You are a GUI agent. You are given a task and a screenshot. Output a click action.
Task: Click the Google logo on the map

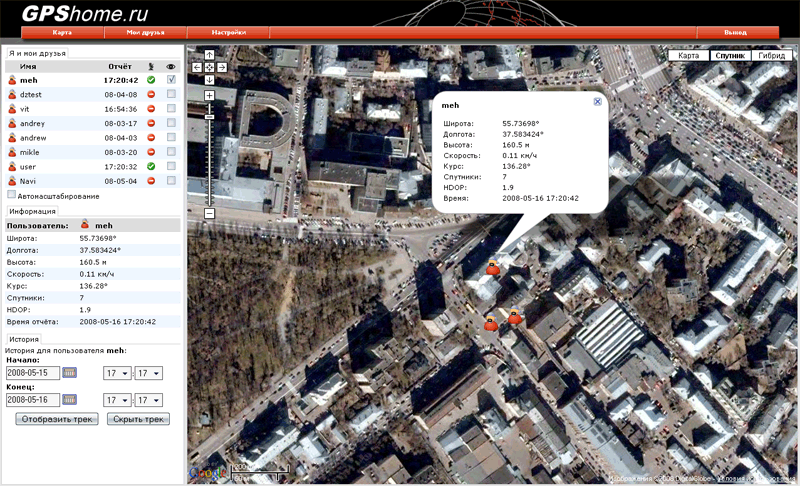click(208, 473)
